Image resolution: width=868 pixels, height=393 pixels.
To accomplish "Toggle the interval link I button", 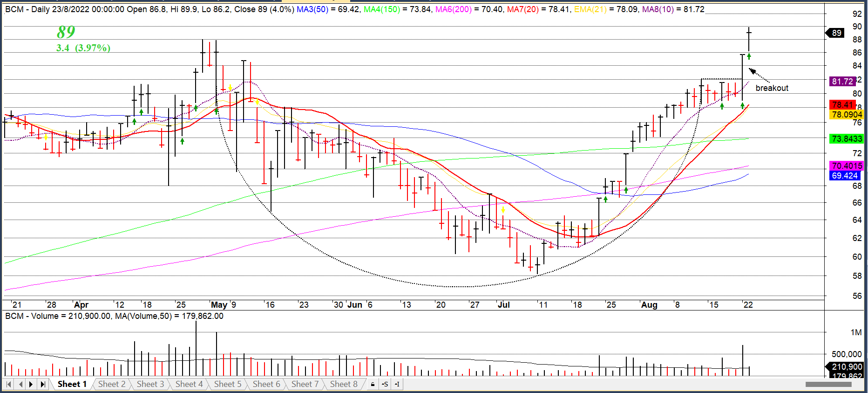I will pos(397,384).
